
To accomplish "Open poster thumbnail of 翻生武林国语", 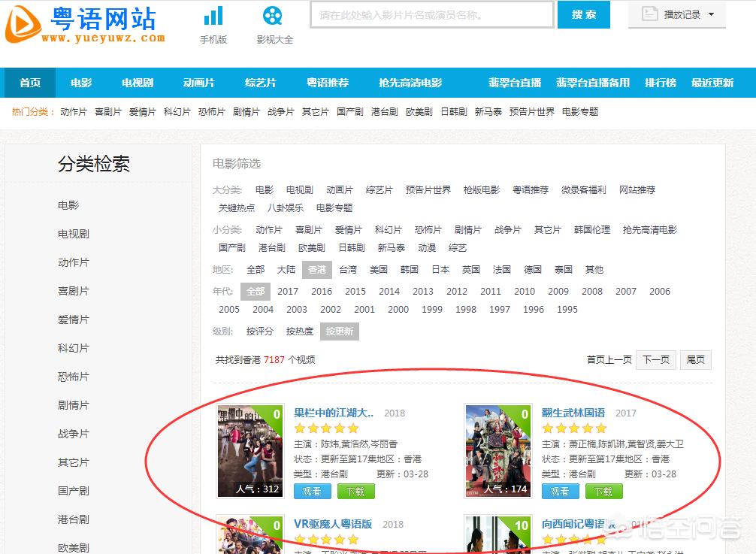I will pos(498,451).
